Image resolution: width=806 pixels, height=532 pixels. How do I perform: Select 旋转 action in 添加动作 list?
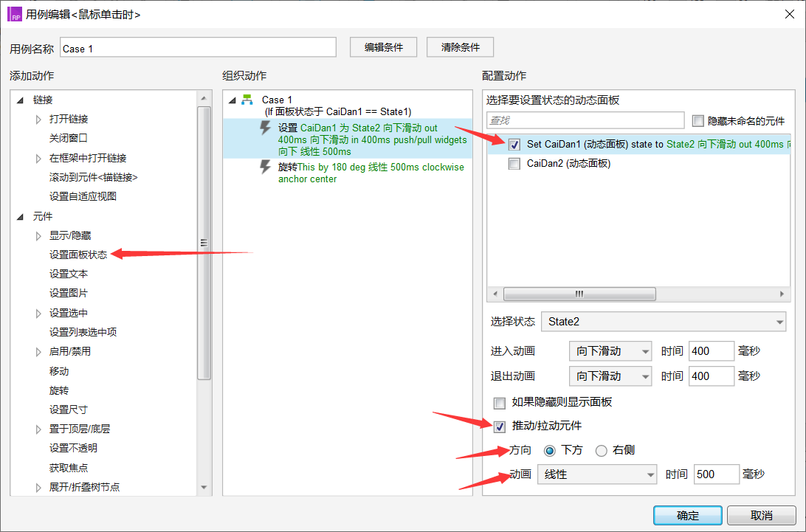coord(58,390)
